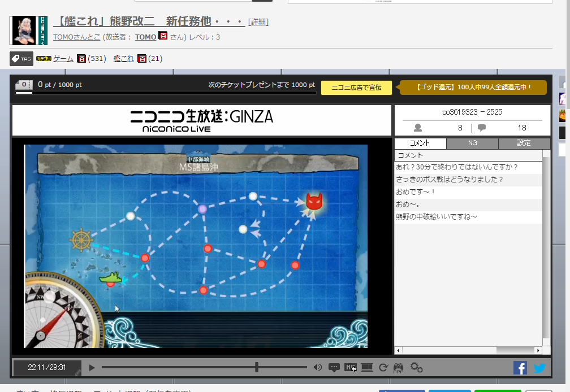This screenshot has width=570, height=392.
Task: Select comment あれ？30分で終わりではないんですか？
Action: pos(468,167)
